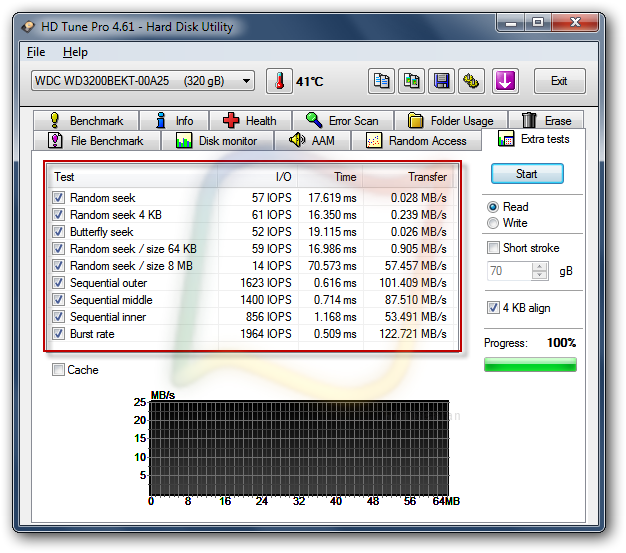Screen dimensions: 626x553
Task: Click the 1623 IOPS sequential outer value
Action: click(266, 283)
